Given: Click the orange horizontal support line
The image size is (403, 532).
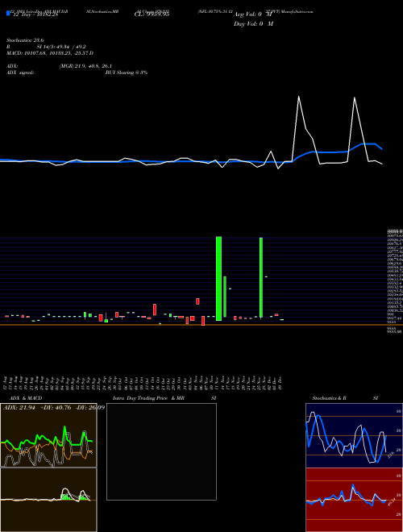Looking at the screenshot, I should coord(201,325).
